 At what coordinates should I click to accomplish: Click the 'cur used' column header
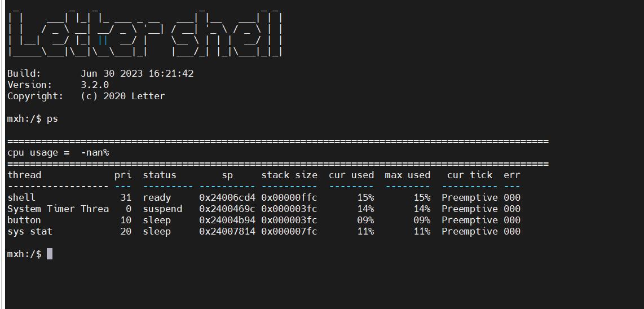351,175
